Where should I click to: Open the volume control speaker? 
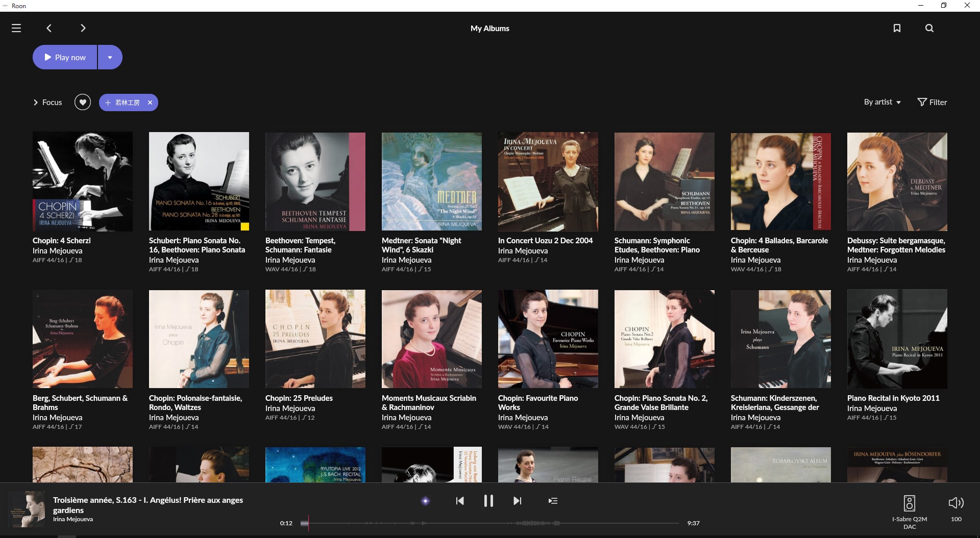(x=956, y=503)
